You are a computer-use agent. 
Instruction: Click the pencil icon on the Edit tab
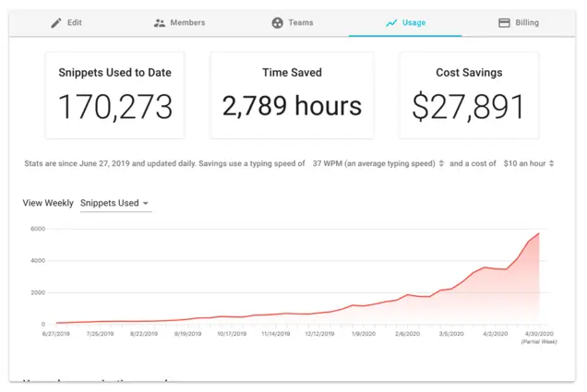click(x=56, y=23)
